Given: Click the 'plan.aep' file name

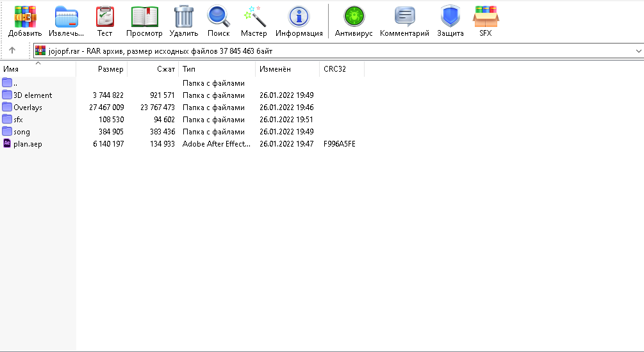Looking at the screenshot, I should (x=28, y=144).
